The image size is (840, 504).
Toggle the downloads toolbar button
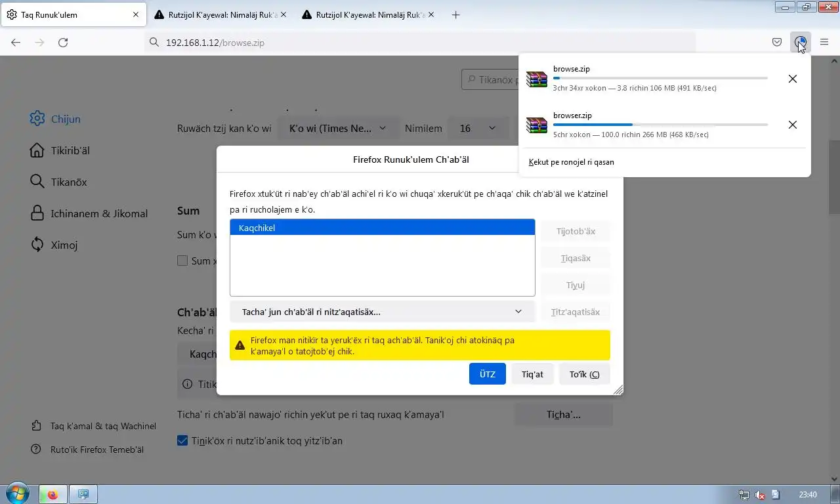click(x=801, y=42)
